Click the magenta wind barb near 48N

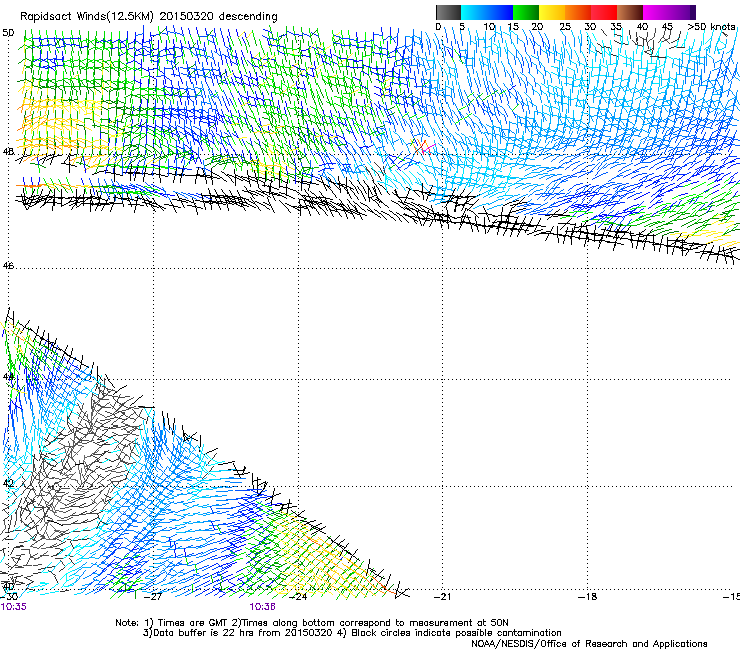point(428,147)
